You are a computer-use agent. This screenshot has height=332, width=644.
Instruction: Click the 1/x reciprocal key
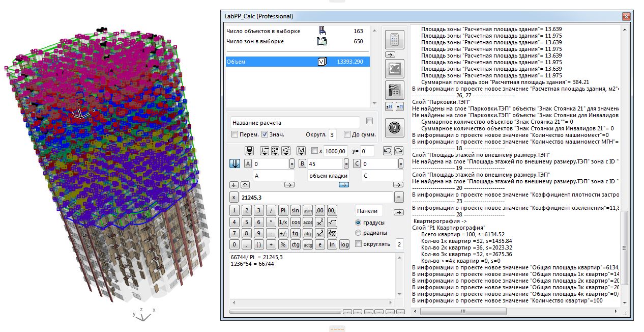(283, 222)
